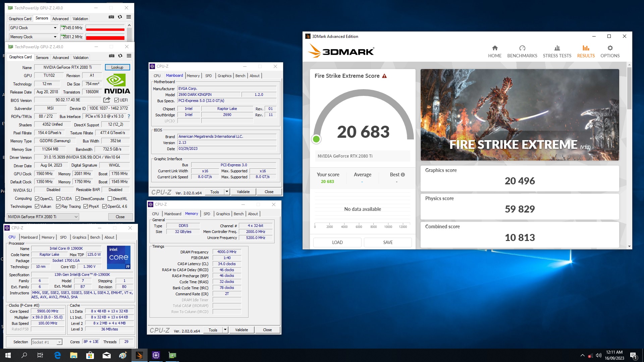Open the NVIDIA GeForce RTX 2080 Ti GPU selector dropdown

pyautogui.click(x=43, y=217)
